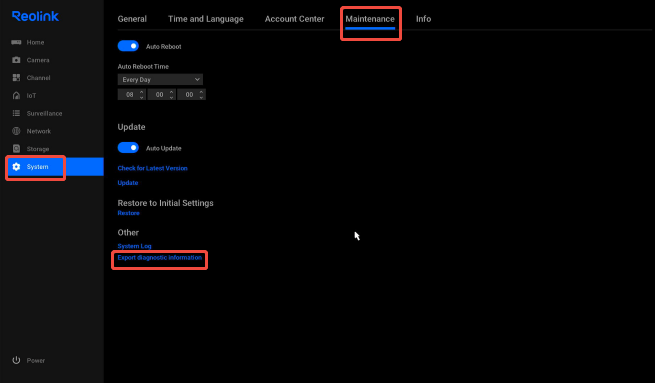Disable the Auto Reboot toggle
The width and height of the screenshot is (655, 383).
[x=128, y=46]
